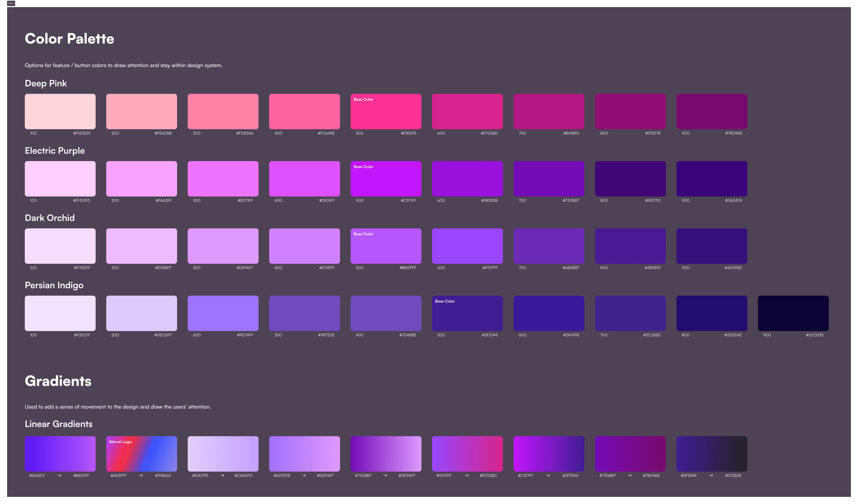
Task: Click the last gradient #3F1D94 to #27282B
Action: (x=711, y=453)
